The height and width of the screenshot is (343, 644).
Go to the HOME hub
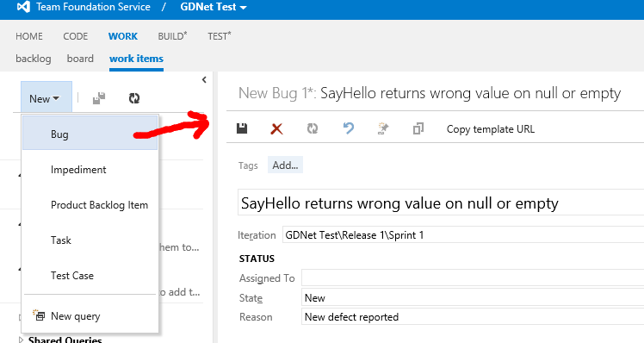(x=29, y=36)
